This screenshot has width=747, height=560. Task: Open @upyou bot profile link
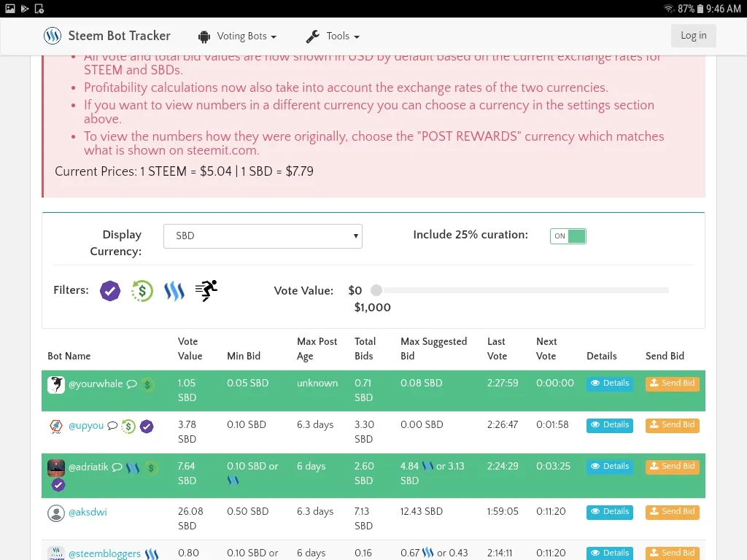point(86,426)
